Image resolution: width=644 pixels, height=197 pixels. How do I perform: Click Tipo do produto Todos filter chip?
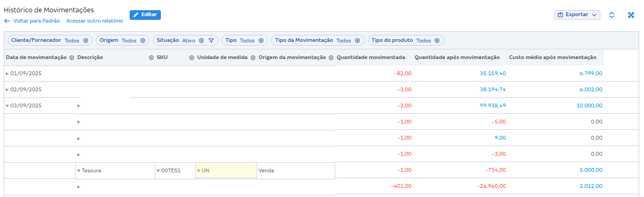(x=406, y=41)
